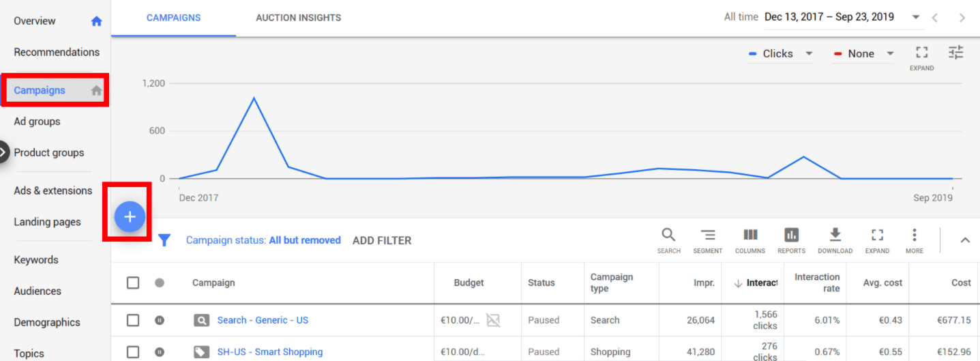Switch to the Auction Insights tab
This screenshot has height=361, width=980.
(x=298, y=18)
